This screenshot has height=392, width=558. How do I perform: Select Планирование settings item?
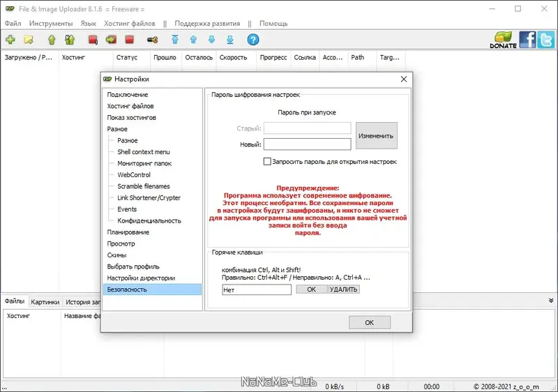tap(128, 232)
